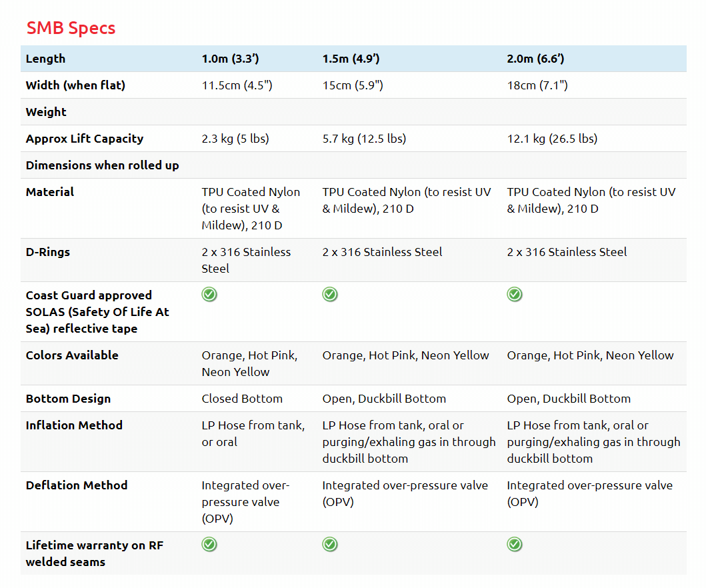Click SOLAS tape checkmark in 1.0m column
Screen dimensions: 706x588
coord(209,295)
